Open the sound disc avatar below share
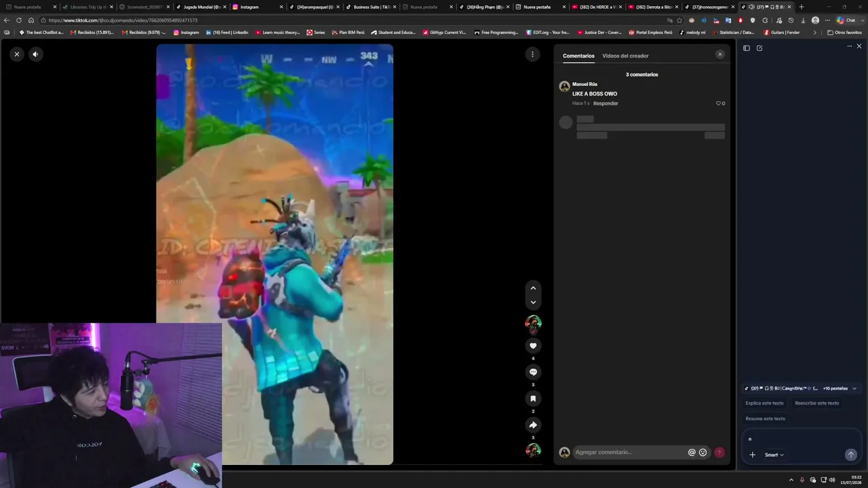The width and height of the screenshot is (868, 488). coord(533,450)
